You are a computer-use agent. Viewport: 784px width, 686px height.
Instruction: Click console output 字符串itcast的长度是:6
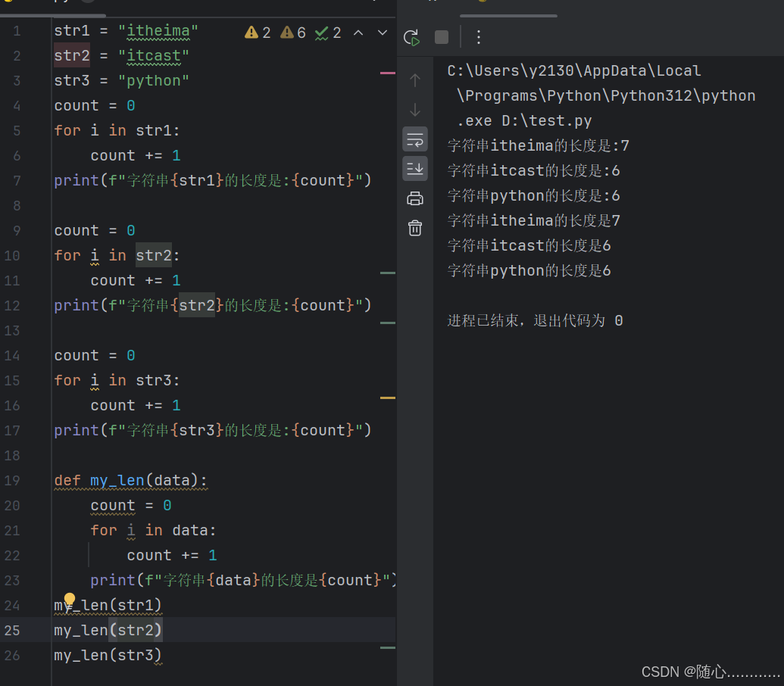coord(534,171)
